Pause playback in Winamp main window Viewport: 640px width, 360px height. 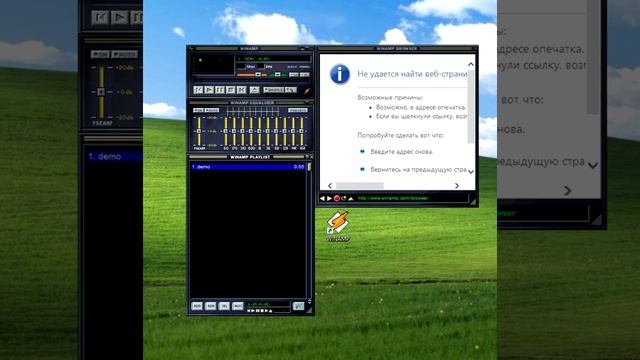pyautogui.click(x=220, y=90)
